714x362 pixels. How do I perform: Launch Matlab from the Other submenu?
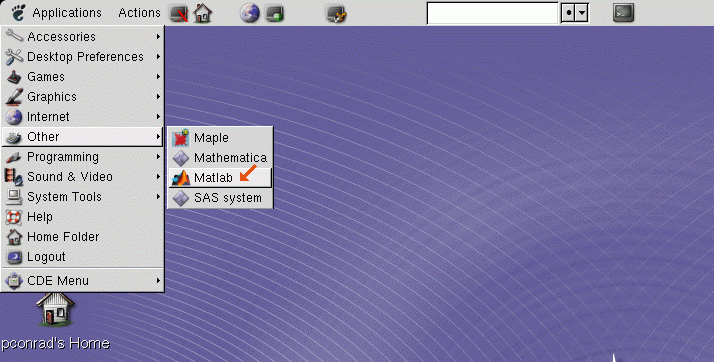coord(220,178)
